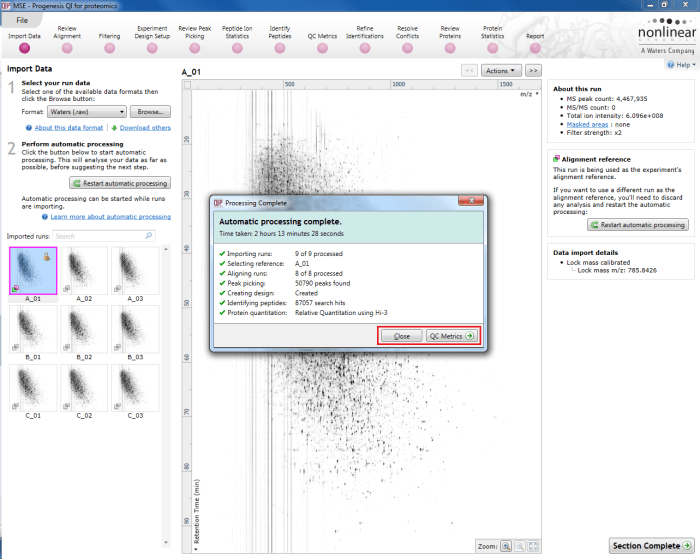Open the Format dropdown Waters (.raw)

pos(87,112)
